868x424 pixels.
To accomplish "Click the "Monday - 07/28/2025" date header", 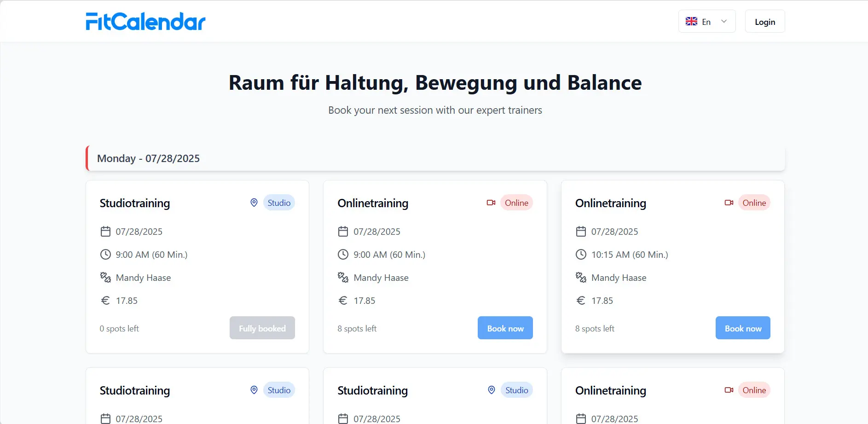I will click(435, 158).
